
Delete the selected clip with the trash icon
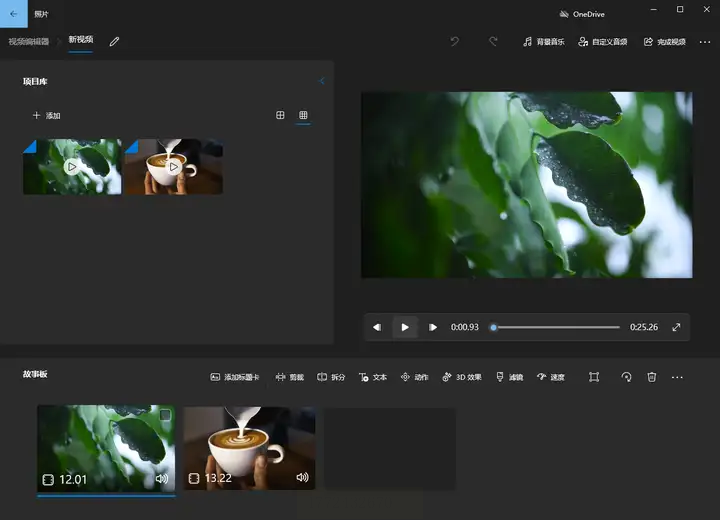[x=651, y=377]
